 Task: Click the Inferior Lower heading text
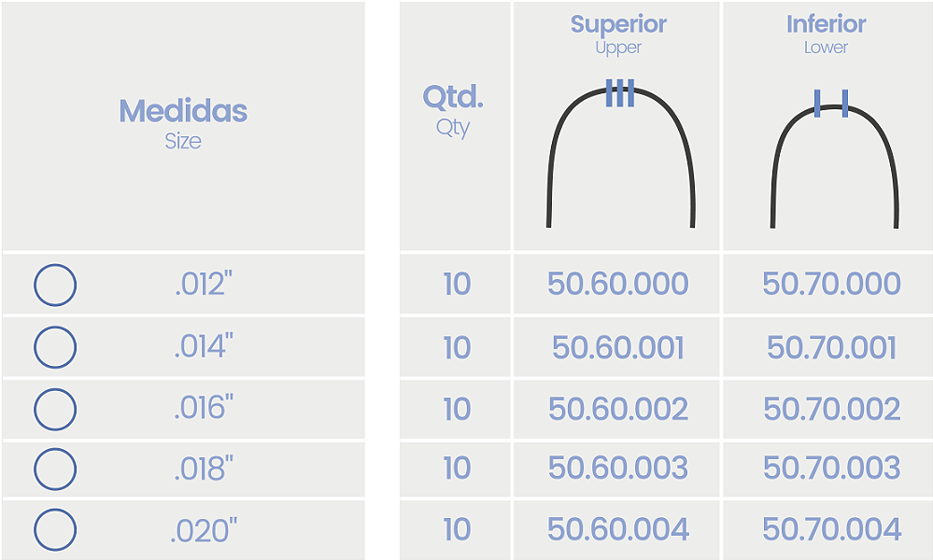826,34
